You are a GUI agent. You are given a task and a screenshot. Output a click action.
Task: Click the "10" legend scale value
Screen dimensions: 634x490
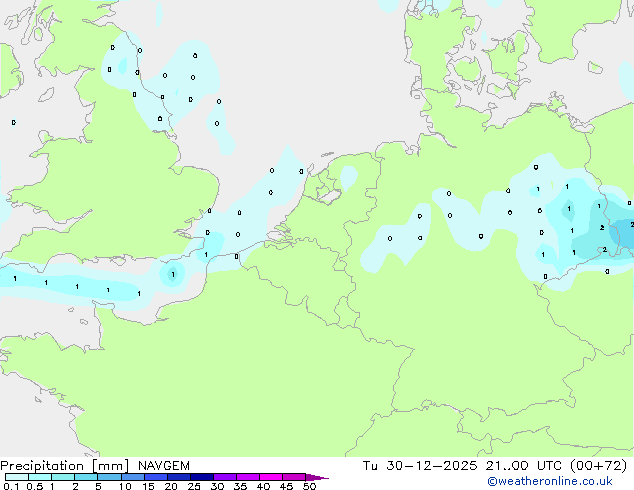(125, 486)
